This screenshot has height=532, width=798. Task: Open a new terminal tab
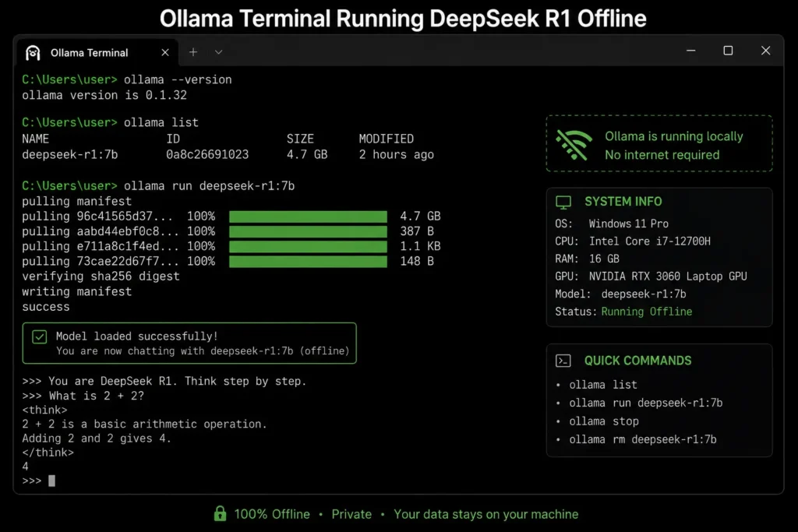[x=193, y=52]
